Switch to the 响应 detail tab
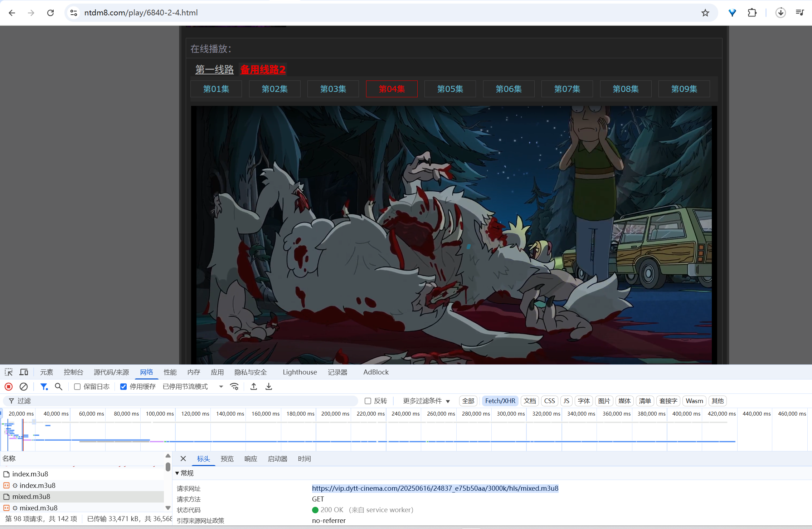This screenshot has width=812, height=529. click(x=251, y=459)
